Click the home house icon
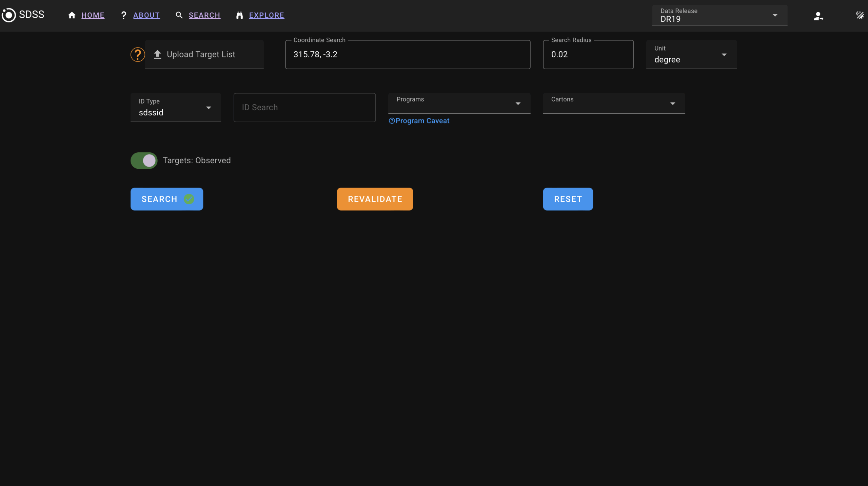The height and width of the screenshot is (486, 868). click(72, 15)
